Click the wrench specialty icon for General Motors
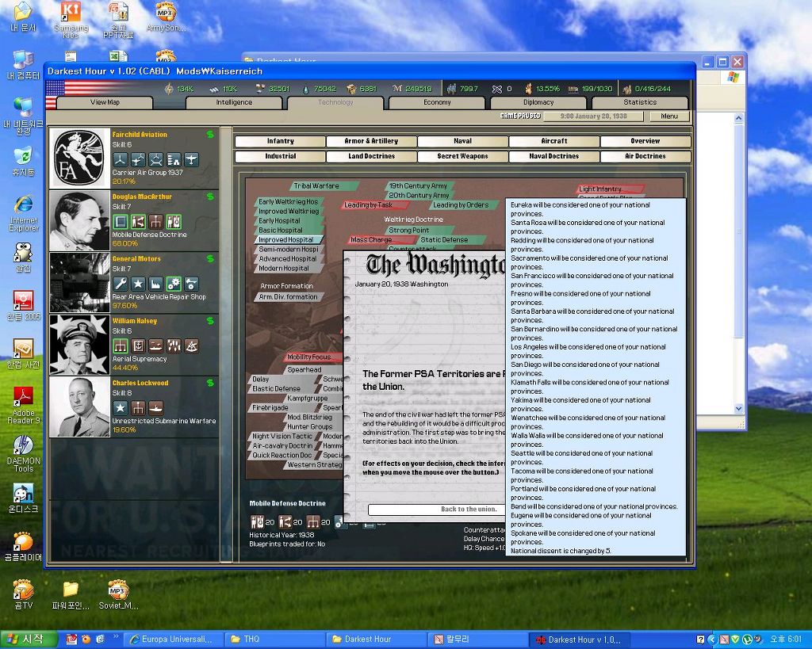Viewport: 812px width, 649px height. coord(121,284)
